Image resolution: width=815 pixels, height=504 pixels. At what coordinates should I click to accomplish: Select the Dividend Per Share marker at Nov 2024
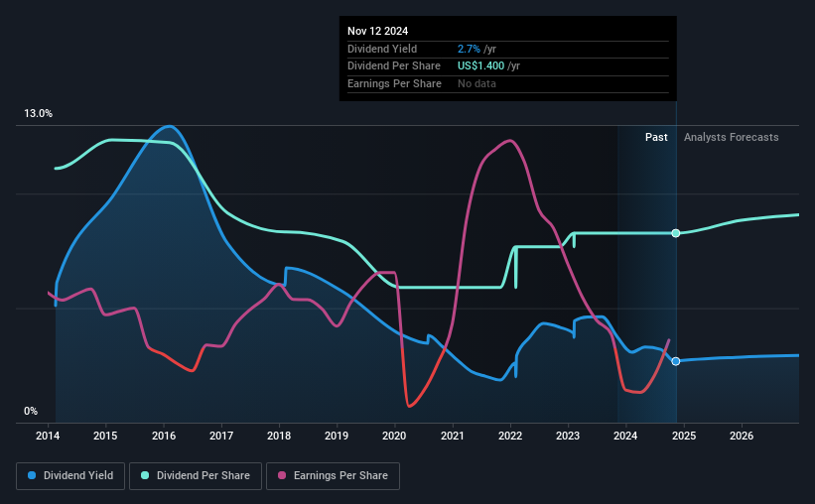coord(676,233)
